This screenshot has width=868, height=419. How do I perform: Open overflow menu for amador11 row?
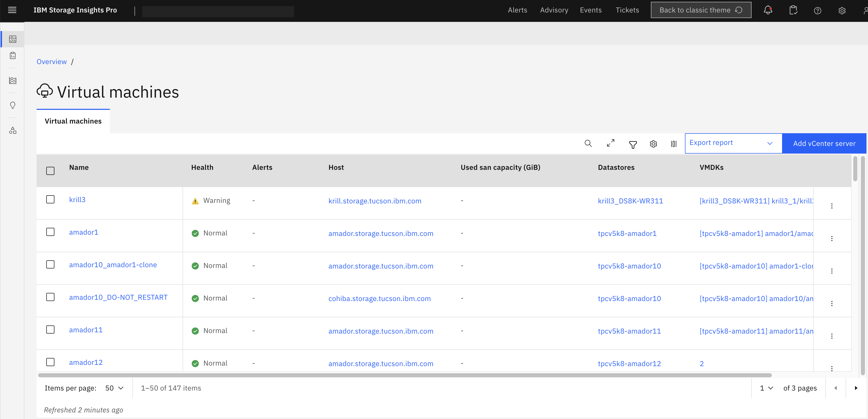coord(832,336)
